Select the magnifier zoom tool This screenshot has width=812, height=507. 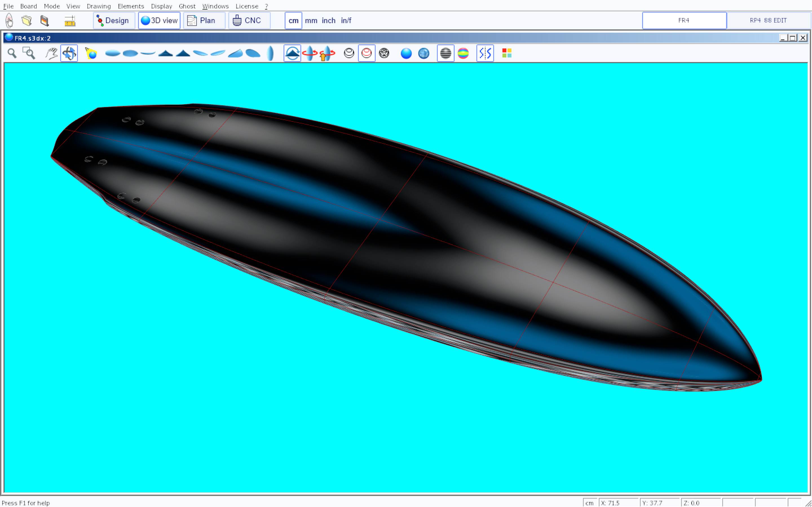pyautogui.click(x=12, y=53)
